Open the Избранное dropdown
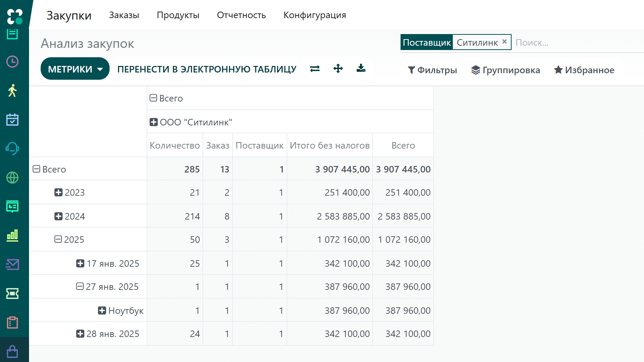 (x=584, y=70)
